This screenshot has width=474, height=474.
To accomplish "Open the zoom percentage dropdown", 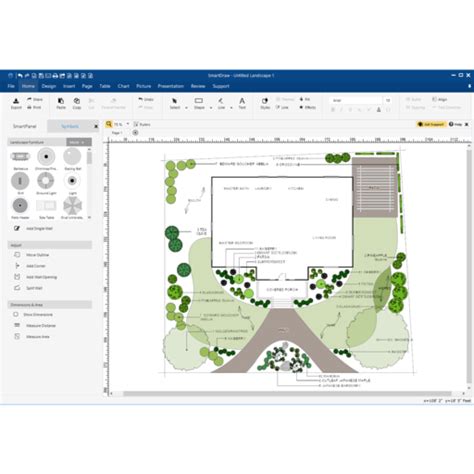I will coord(127,124).
